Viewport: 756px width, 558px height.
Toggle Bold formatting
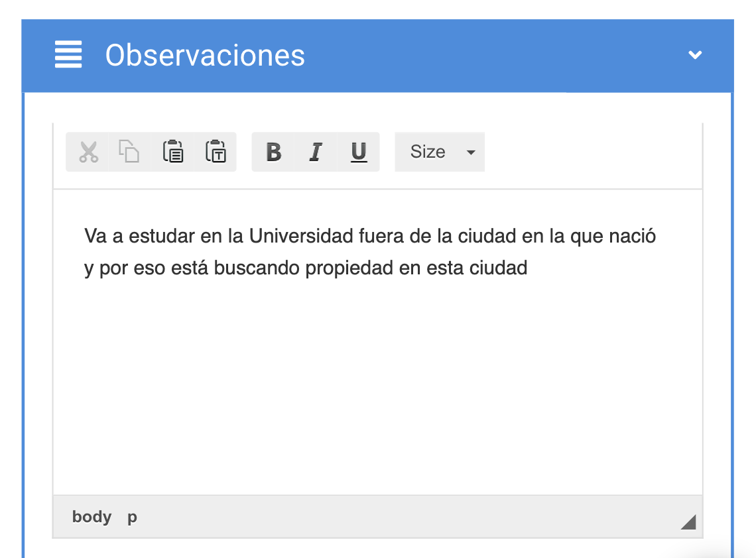273,152
